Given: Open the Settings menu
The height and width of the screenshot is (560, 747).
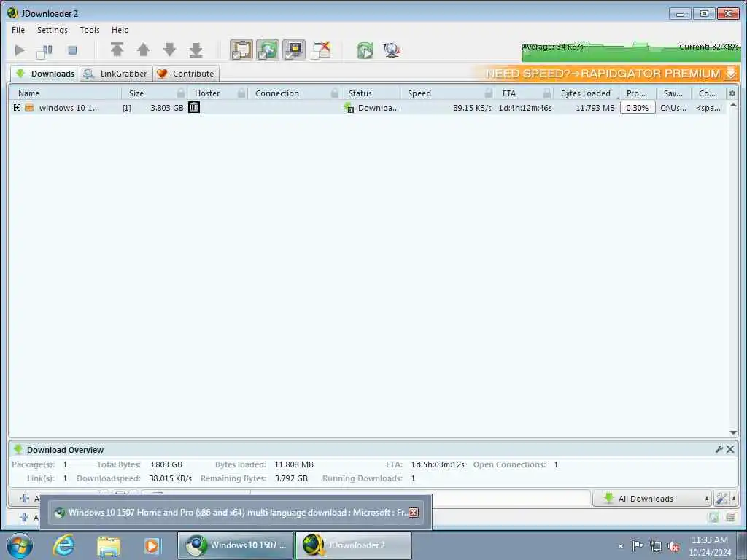Looking at the screenshot, I should (x=53, y=29).
